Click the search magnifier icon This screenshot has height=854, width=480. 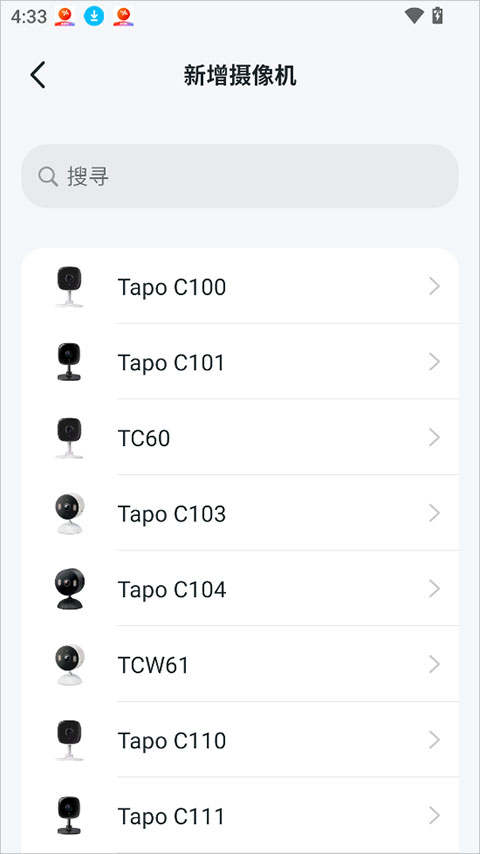tap(48, 176)
